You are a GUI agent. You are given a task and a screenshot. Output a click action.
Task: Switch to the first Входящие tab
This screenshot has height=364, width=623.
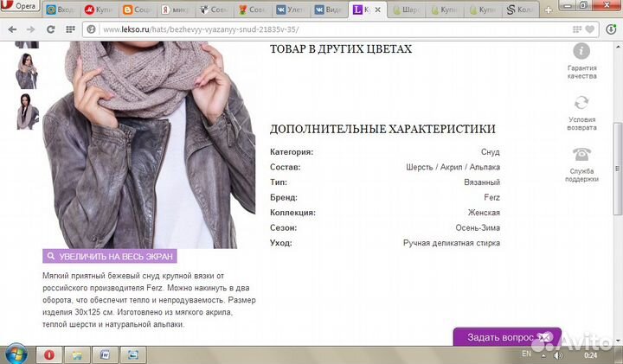coord(61,10)
